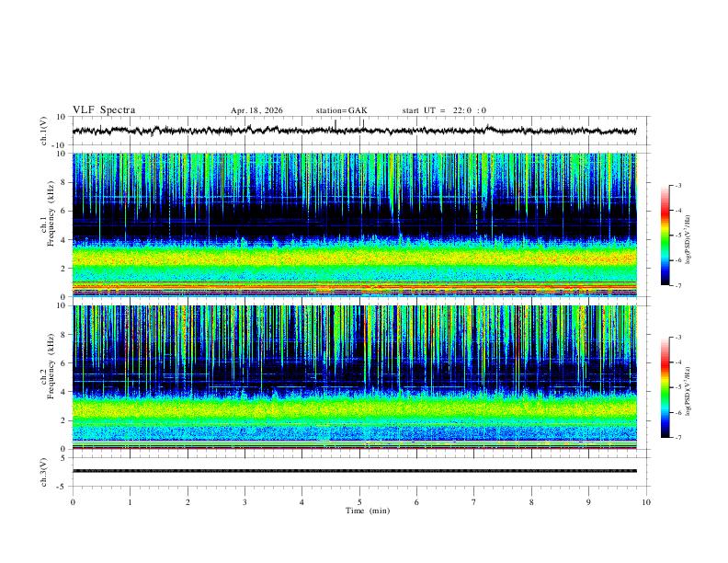Click the '-5' tick on upper colorbar
Image resolution: width=728 pixels, height=563 pixels.
(x=677, y=236)
